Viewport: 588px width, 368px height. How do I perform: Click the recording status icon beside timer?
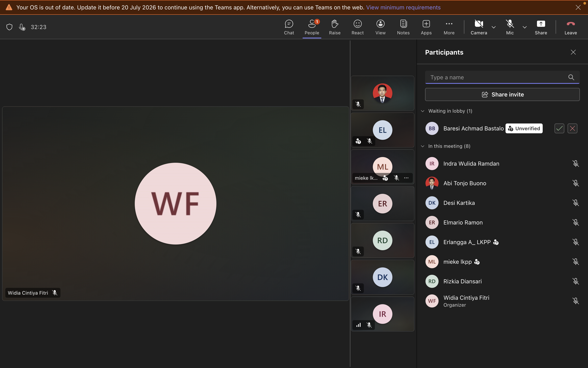point(22,27)
